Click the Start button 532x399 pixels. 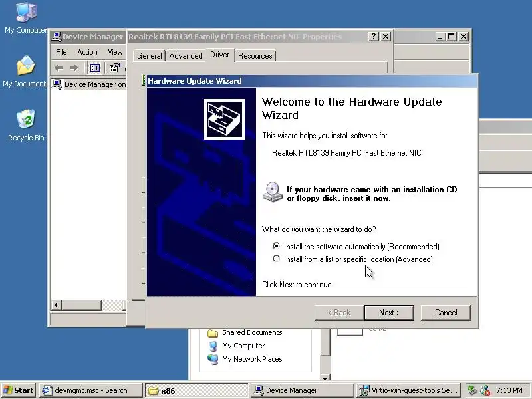pyautogui.click(x=19, y=390)
